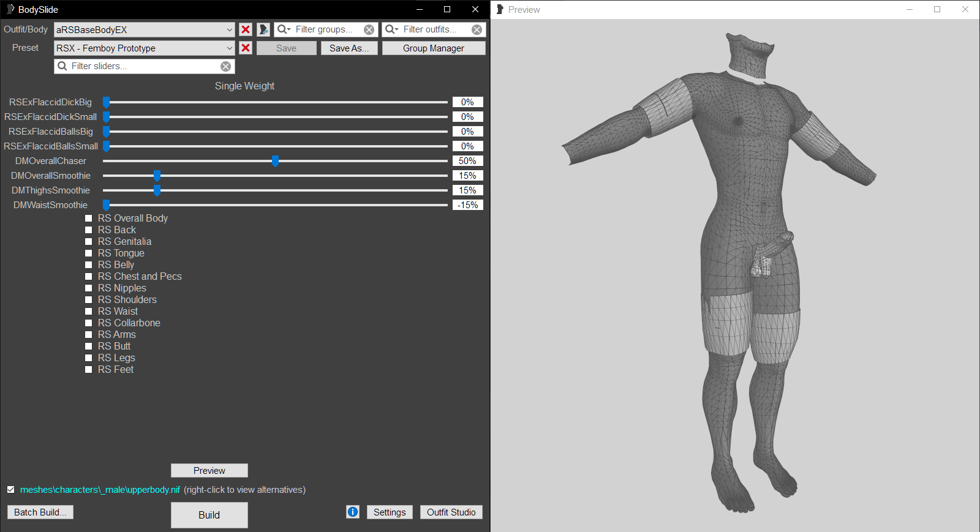Enable the RS Feet checkbox
This screenshot has height=532, width=980.
(89, 370)
